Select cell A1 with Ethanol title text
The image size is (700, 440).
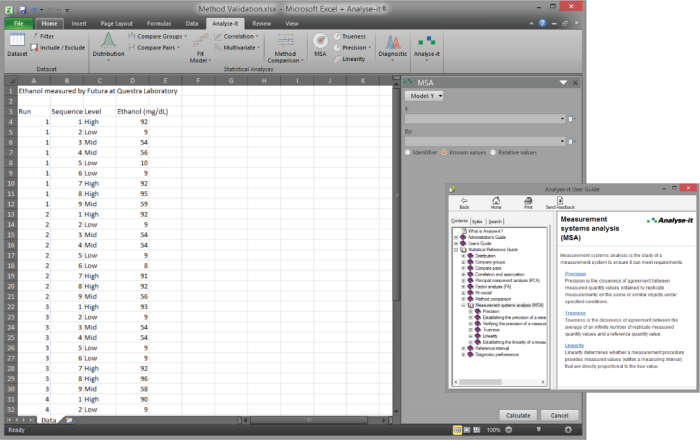pyautogui.click(x=34, y=91)
